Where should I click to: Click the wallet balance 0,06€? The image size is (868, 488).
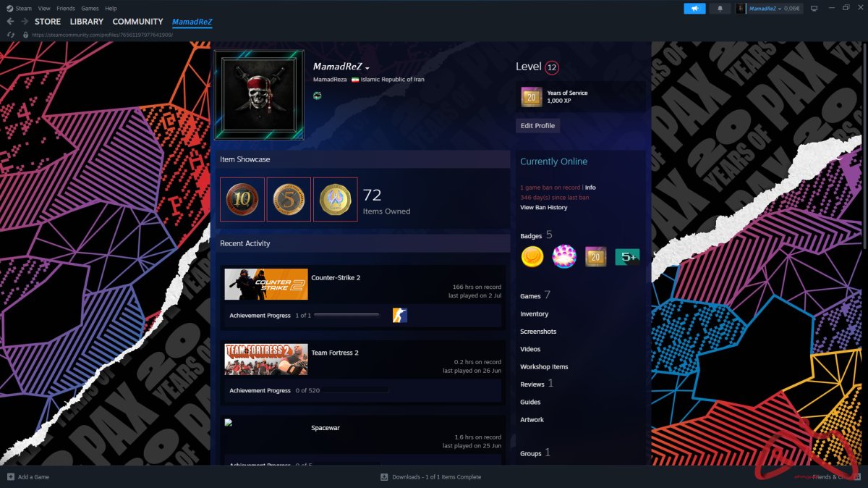coord(791,9)
